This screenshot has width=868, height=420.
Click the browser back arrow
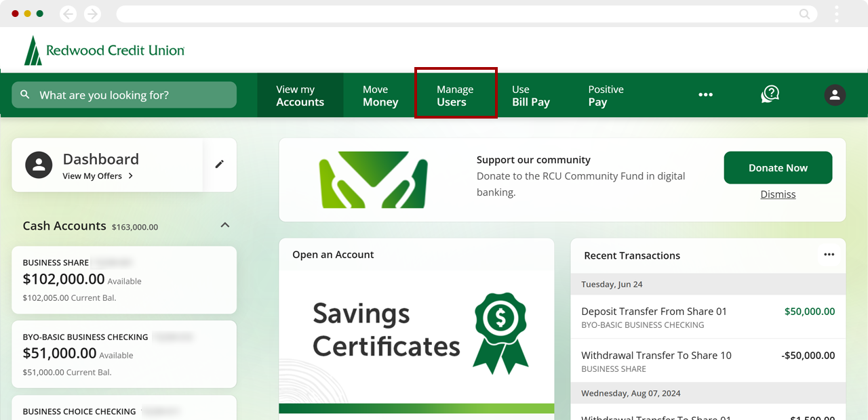(68, 14)
